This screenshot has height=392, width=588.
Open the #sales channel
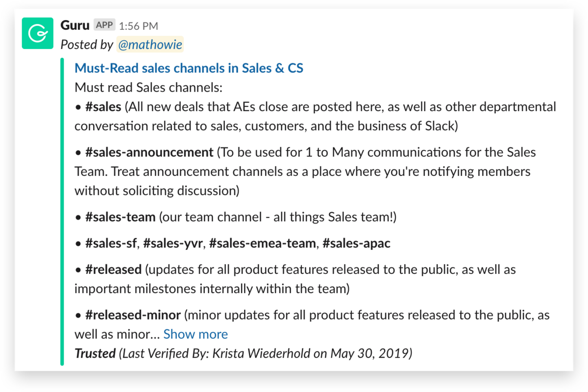[x=103, y=107]
